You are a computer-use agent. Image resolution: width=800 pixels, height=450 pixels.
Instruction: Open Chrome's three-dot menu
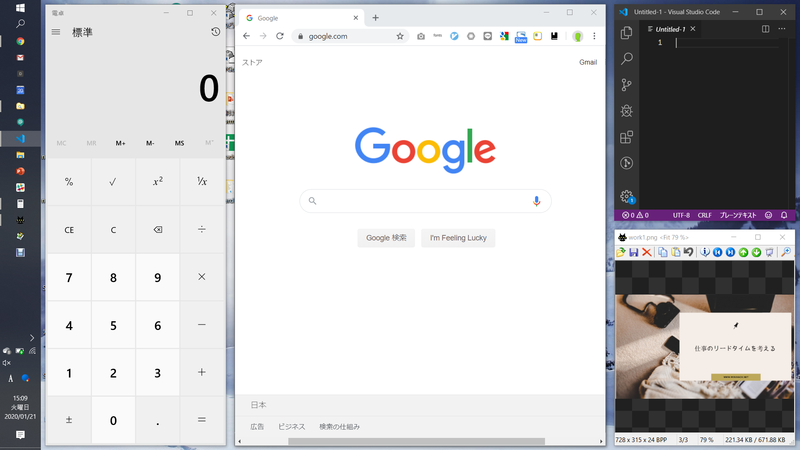[x=594, y=36]
